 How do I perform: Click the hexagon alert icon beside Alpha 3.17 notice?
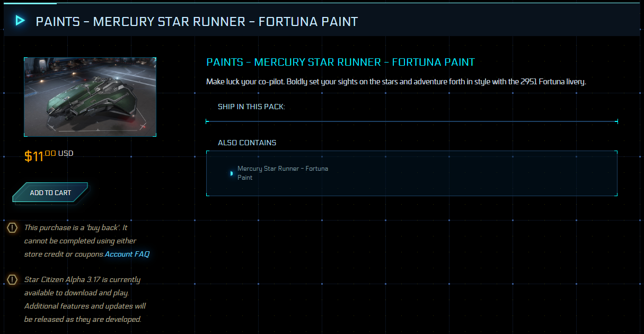pyautogui.click(x=12, y=279)
